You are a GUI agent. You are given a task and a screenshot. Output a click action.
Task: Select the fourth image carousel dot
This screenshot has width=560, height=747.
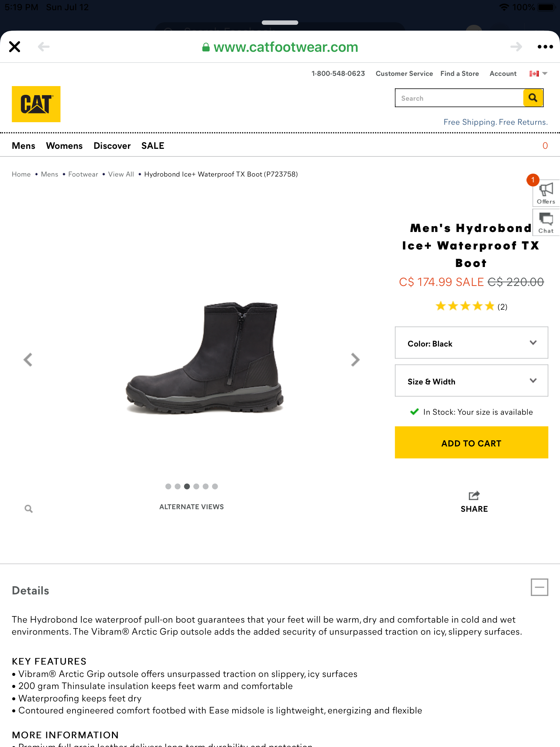(196, 486)
